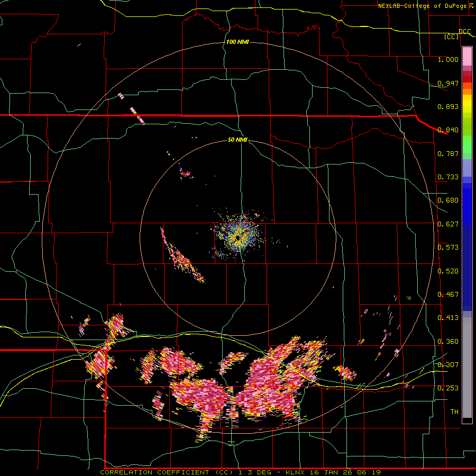
Task: Select the 0.307 scale value
Action: coord(448,364)
